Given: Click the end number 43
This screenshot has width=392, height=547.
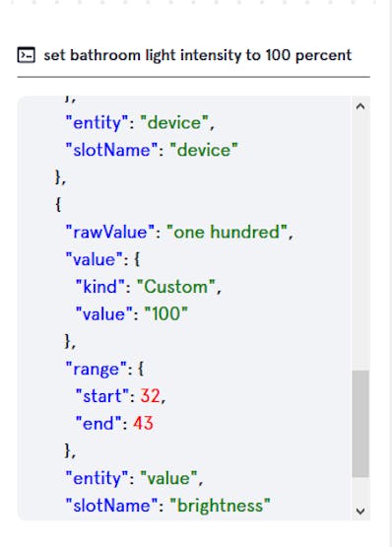Looking at the screenshot, I should (x=143, y=423).
